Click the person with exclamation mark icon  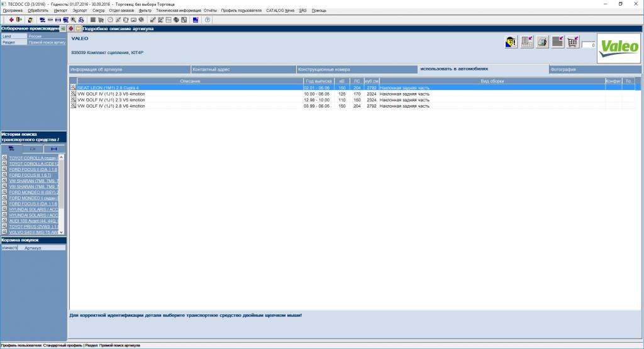click(511, 42)
